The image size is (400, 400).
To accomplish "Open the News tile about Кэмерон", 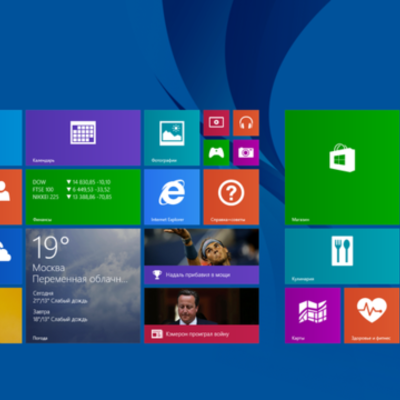I will 202,316.
